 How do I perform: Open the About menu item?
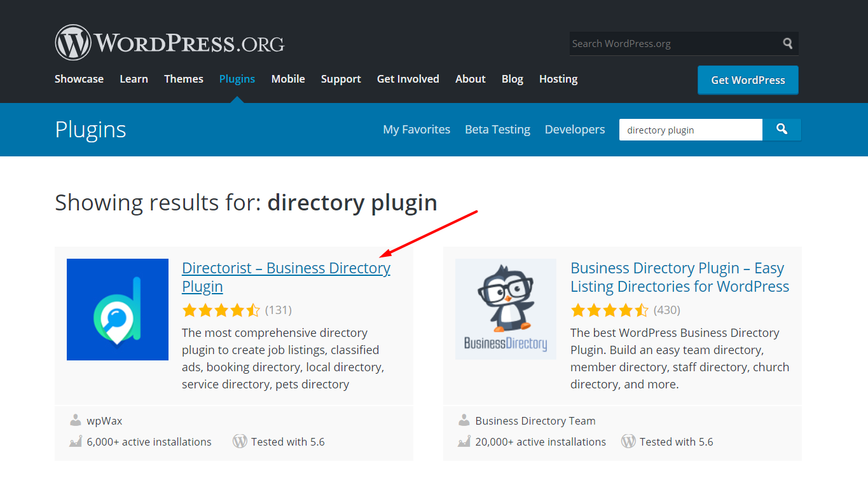(471, 79)
